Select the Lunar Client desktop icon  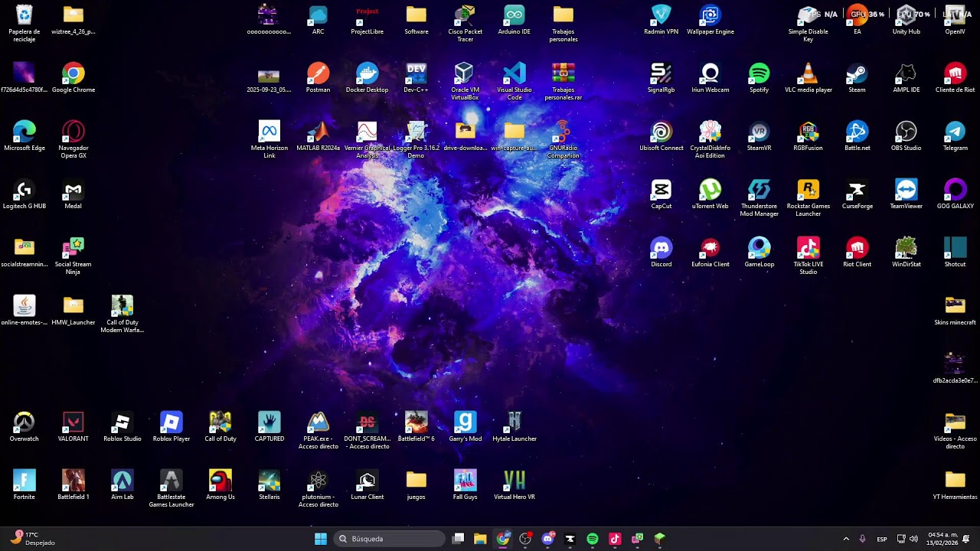(x=367, y=481)
